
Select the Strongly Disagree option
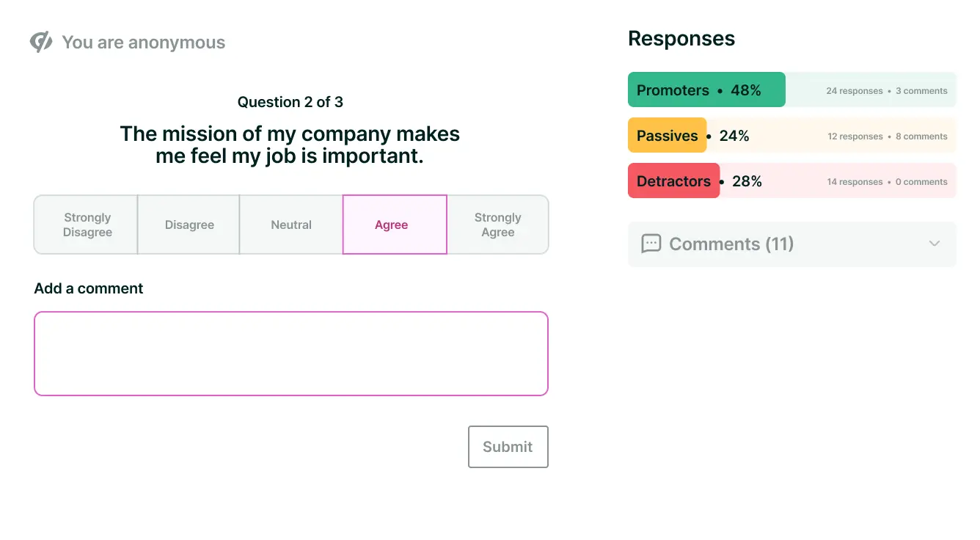point(87,225)
